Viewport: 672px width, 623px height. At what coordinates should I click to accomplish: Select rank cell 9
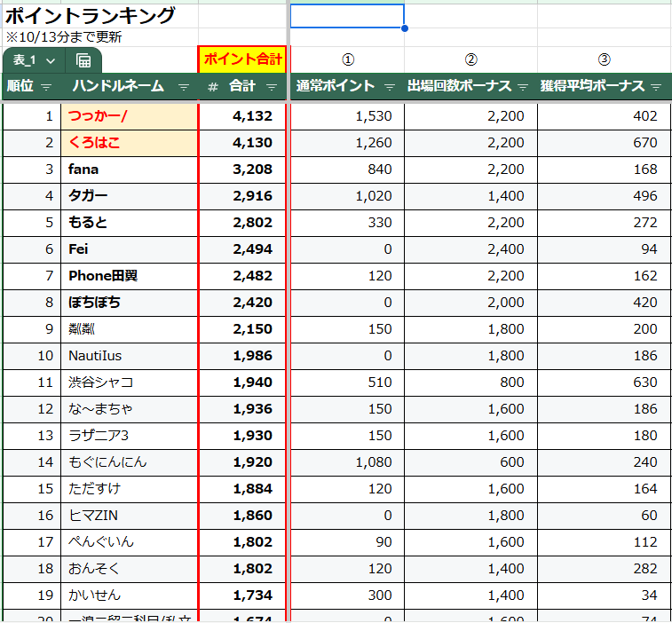(x=32, y=329)
